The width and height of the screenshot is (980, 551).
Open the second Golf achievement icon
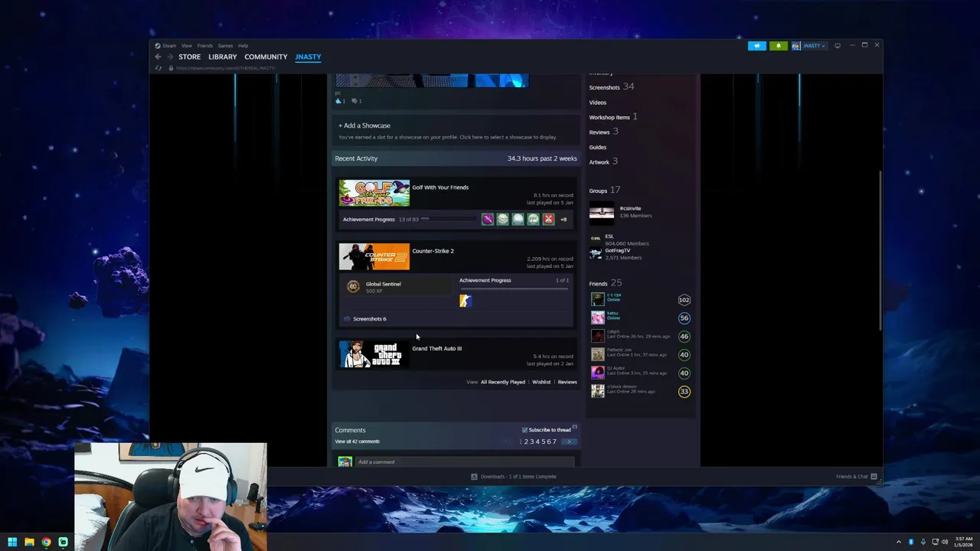pyautogui.click(x=503, y=220)
